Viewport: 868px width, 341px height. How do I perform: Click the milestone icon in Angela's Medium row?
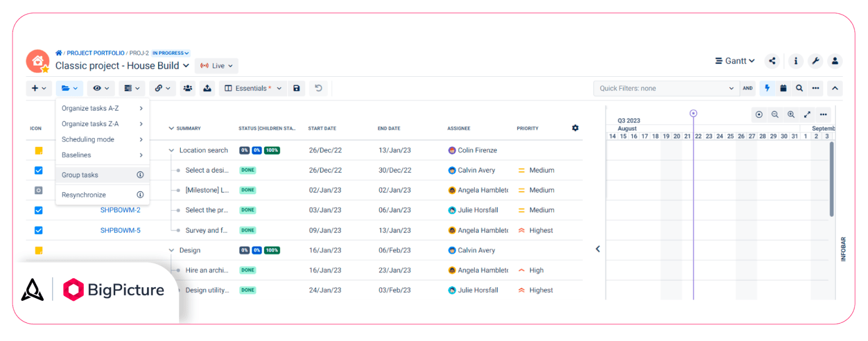click(x=38, y=190)
